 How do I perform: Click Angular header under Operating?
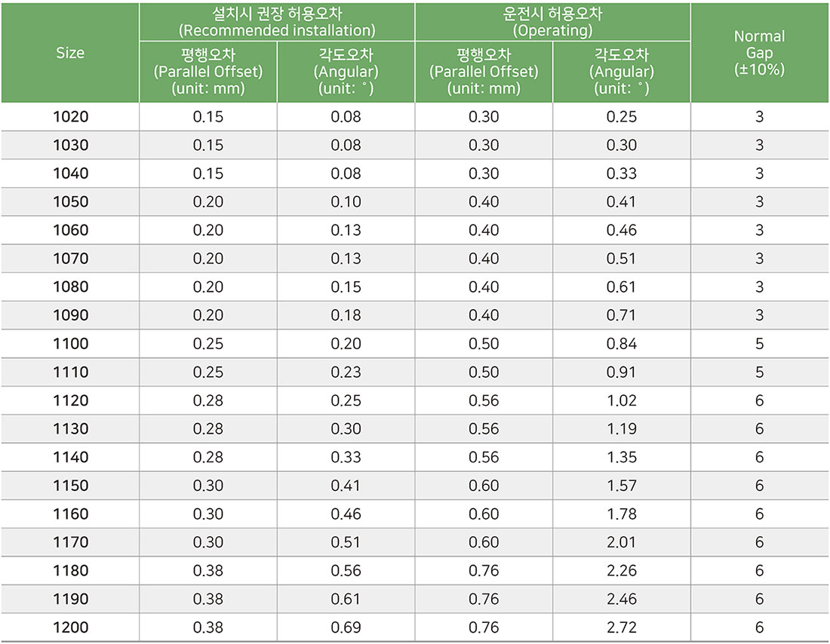[x=621, y=72]
